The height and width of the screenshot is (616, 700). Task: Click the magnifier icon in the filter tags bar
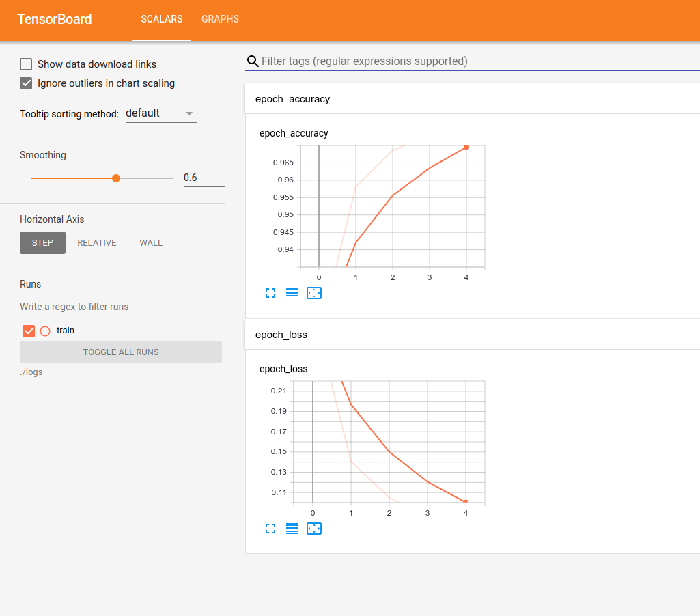click(x=253, y=61)
